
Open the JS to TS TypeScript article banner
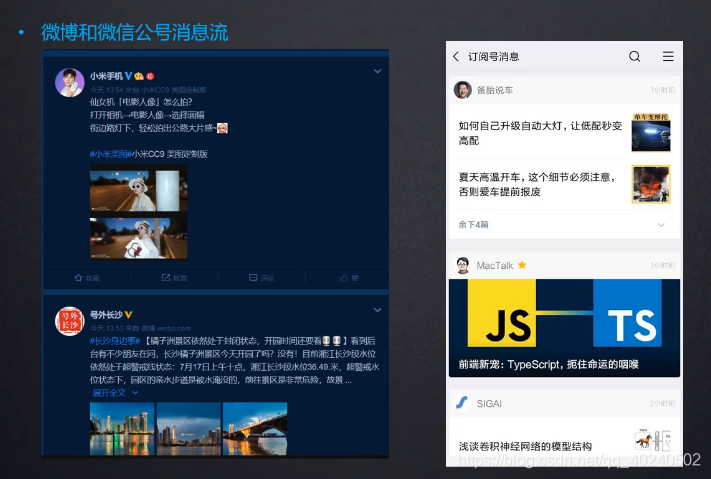[x=564, y=327]
